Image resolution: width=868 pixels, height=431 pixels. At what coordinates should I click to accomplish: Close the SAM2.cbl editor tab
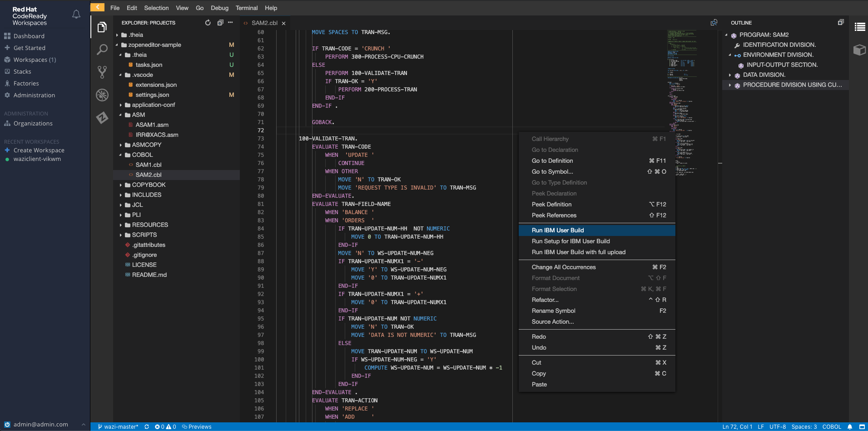point(283,23)
